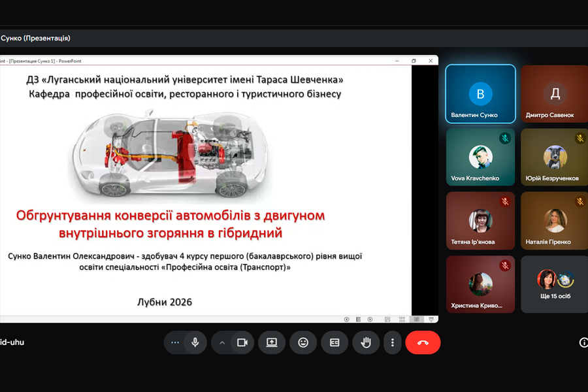Raise hand in the meeting

tap(366, 342)
